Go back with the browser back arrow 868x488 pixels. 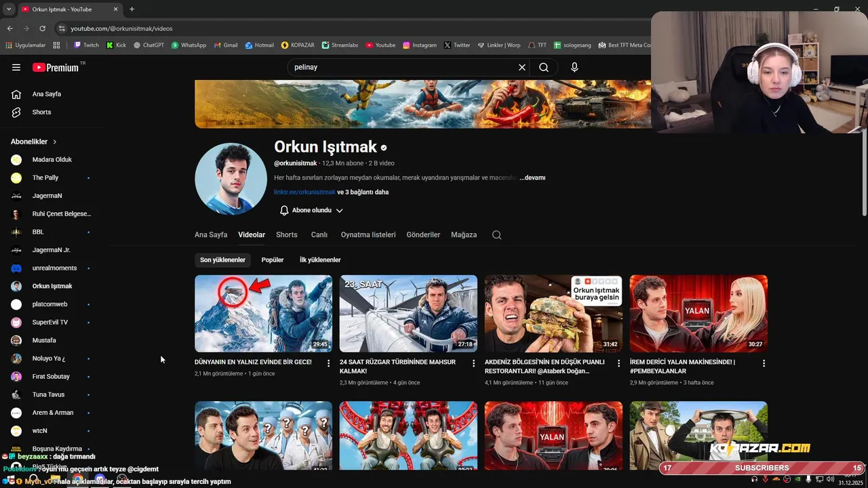pyautogui.click(x=9, y=28)
